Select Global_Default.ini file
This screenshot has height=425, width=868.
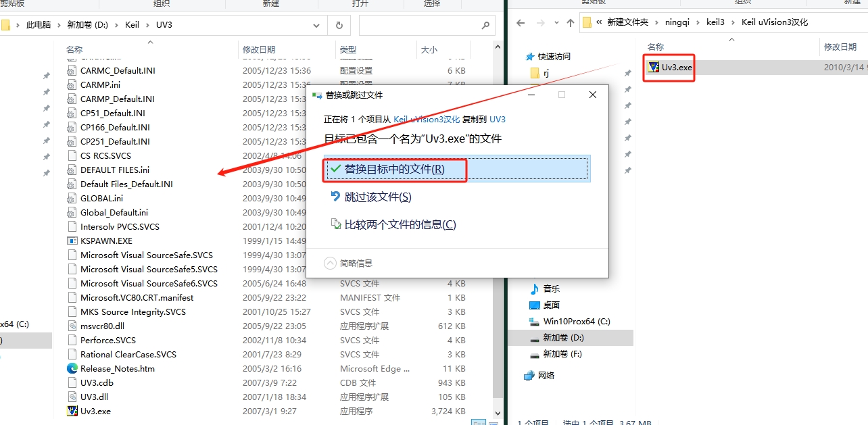114,212
